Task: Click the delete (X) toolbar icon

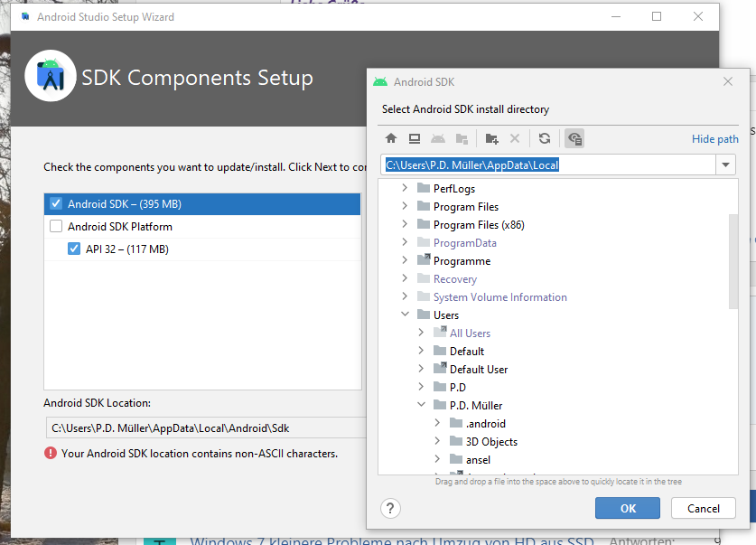Action: click(x=515, y=139)
